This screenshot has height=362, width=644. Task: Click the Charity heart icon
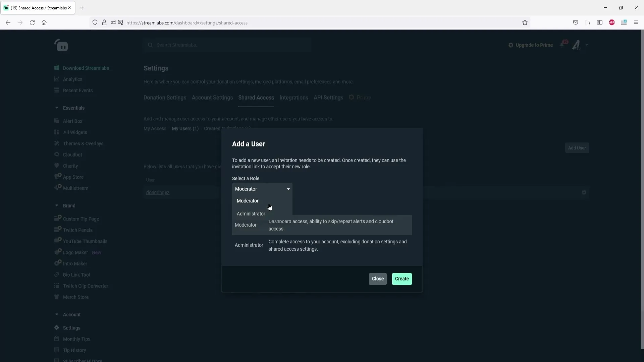(57, 166)
